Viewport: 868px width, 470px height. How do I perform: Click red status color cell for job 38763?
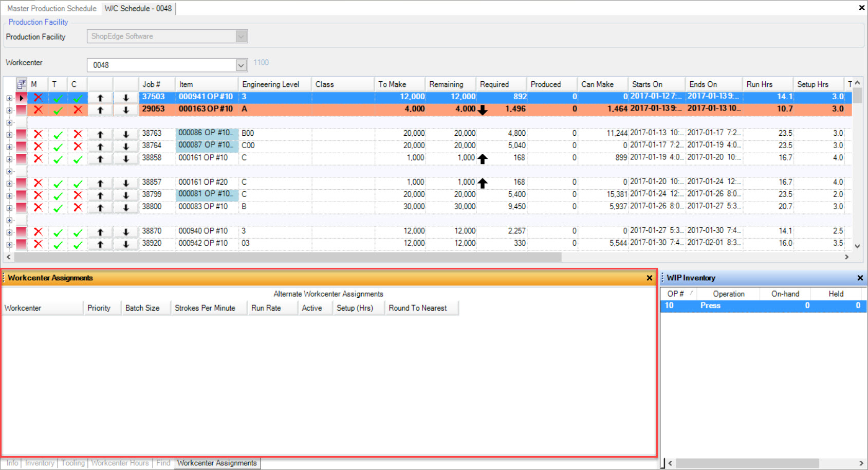tap(21, 134)
